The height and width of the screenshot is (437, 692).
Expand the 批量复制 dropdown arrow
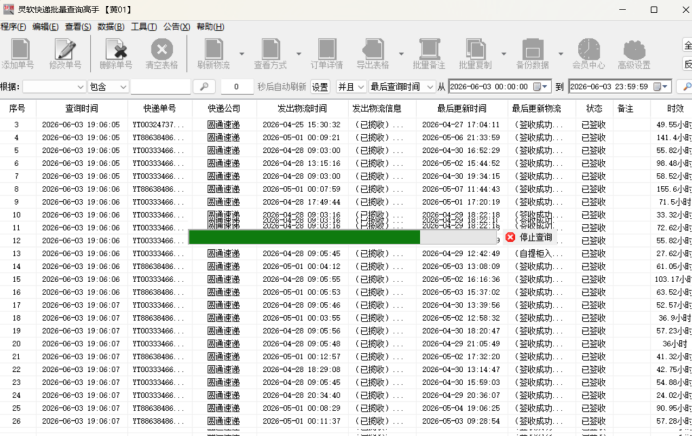point(504,54)
